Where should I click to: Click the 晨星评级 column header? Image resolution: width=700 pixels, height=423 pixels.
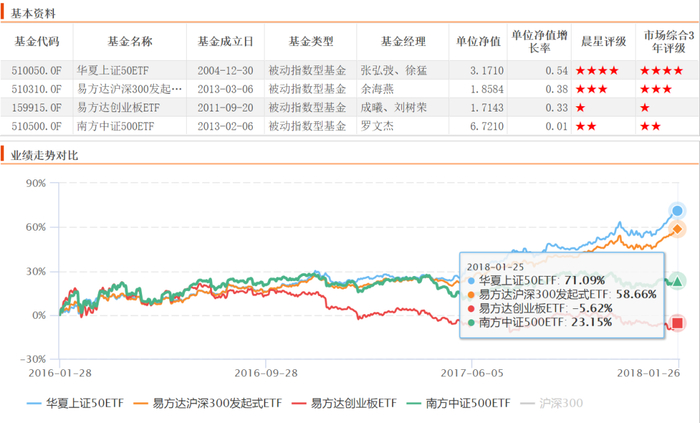click(604, 41)
